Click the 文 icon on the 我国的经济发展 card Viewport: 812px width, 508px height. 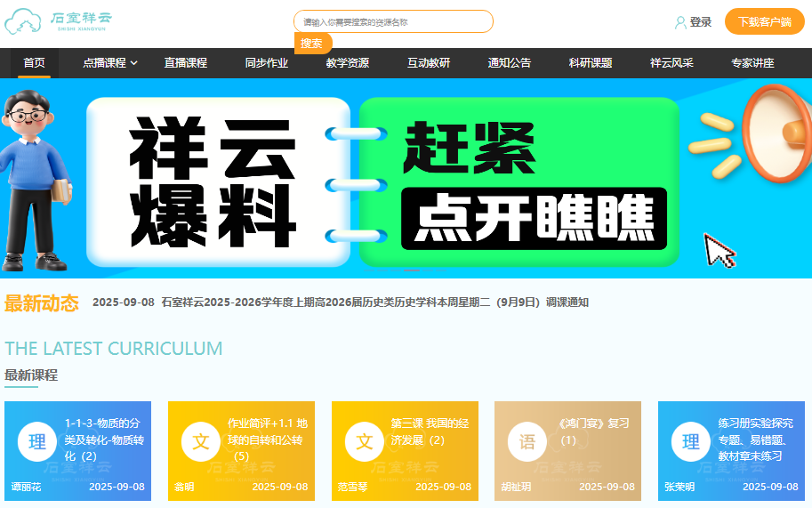pos(365,442)
